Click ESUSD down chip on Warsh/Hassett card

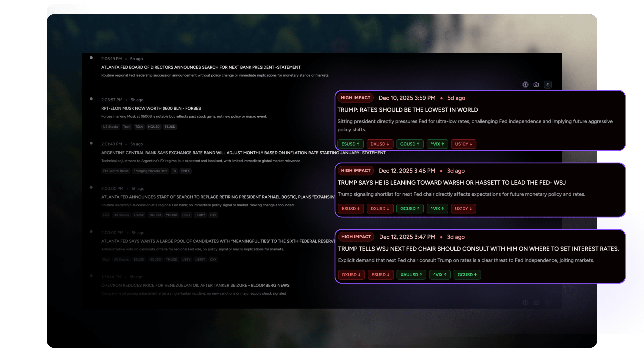click(x=351, y=209)
